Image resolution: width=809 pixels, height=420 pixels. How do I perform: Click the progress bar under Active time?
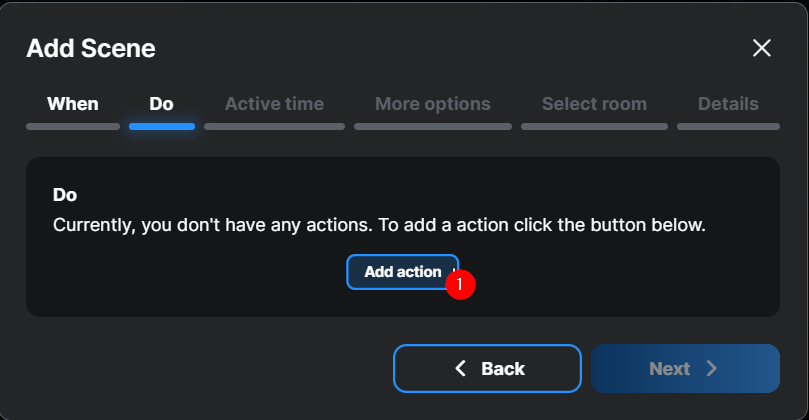pos(274,127)
